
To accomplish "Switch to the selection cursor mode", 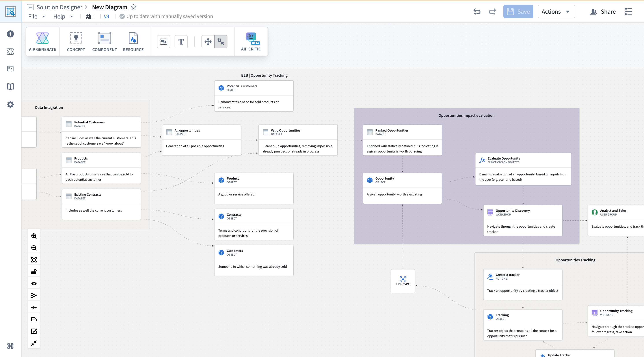I will 221,41.
